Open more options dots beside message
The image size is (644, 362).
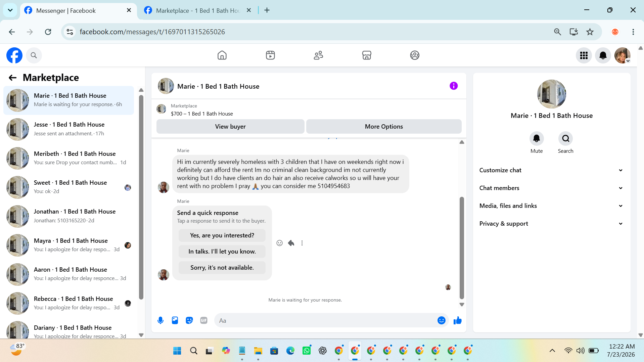coord(302,243)
